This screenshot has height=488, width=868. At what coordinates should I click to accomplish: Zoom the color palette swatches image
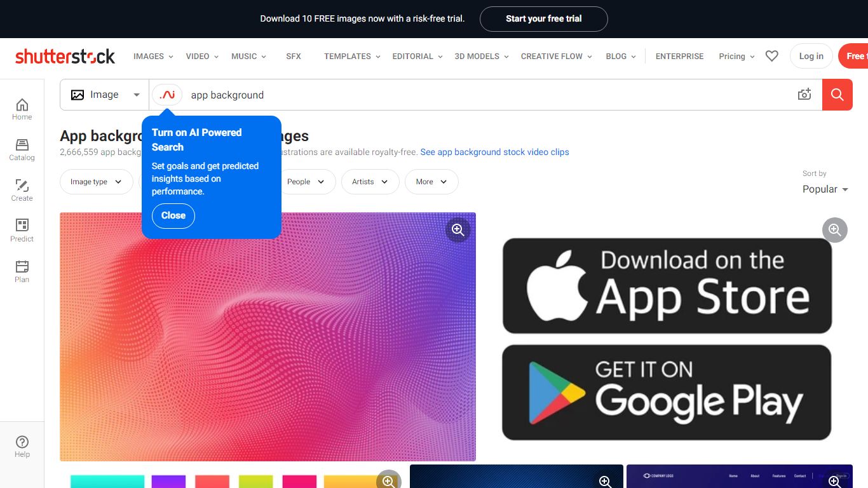(x=389, y=480)
